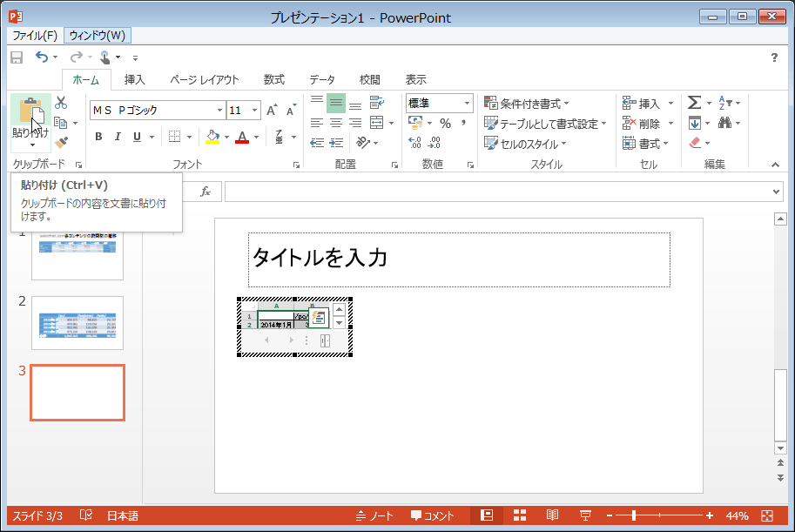Expand the 貼り付け paste options arrow
Screen dimensions: 795x532
tap(31, 145)
